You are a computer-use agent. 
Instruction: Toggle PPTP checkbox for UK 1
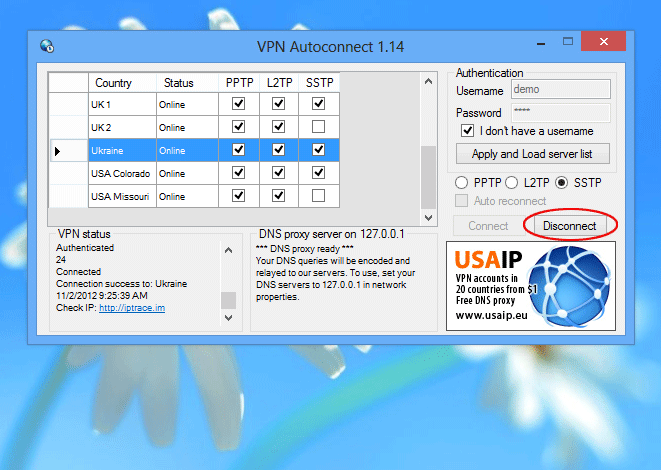(x=239, y=104)
